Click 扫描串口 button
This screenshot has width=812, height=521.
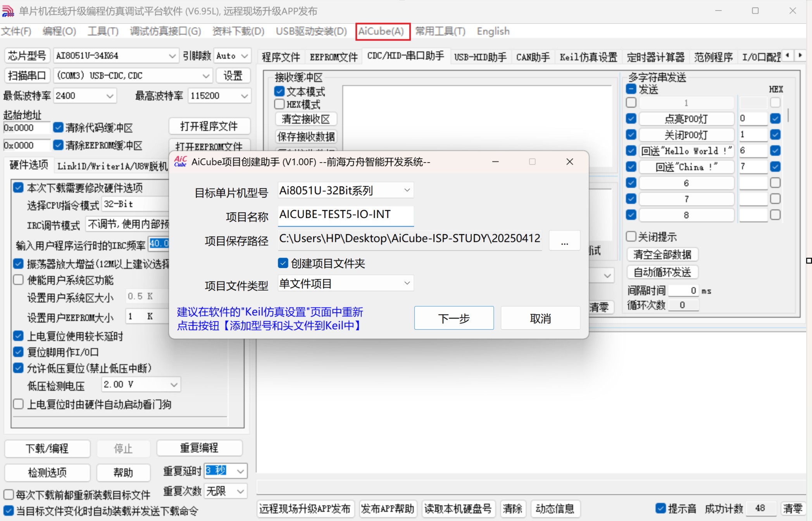coord(27,76)
